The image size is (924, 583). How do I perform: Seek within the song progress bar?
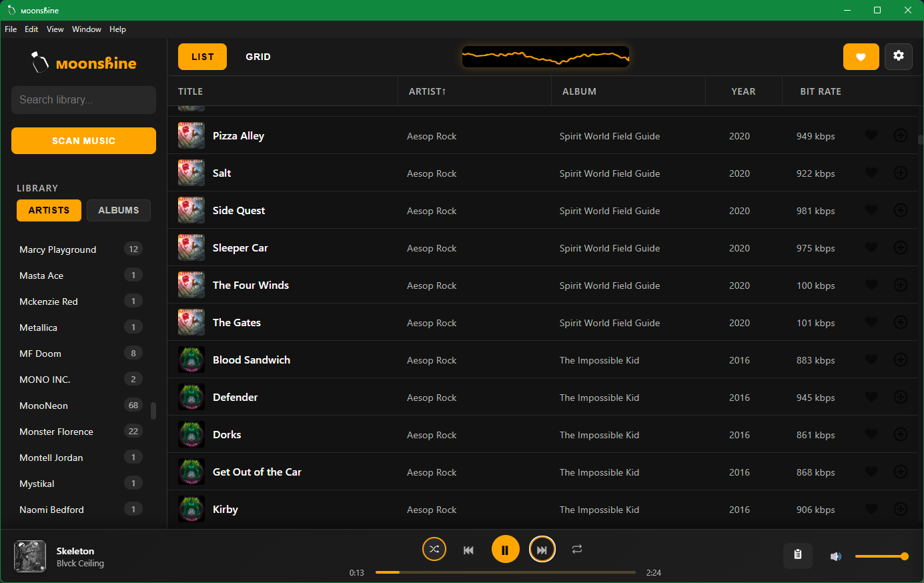[x=505, y=572]
